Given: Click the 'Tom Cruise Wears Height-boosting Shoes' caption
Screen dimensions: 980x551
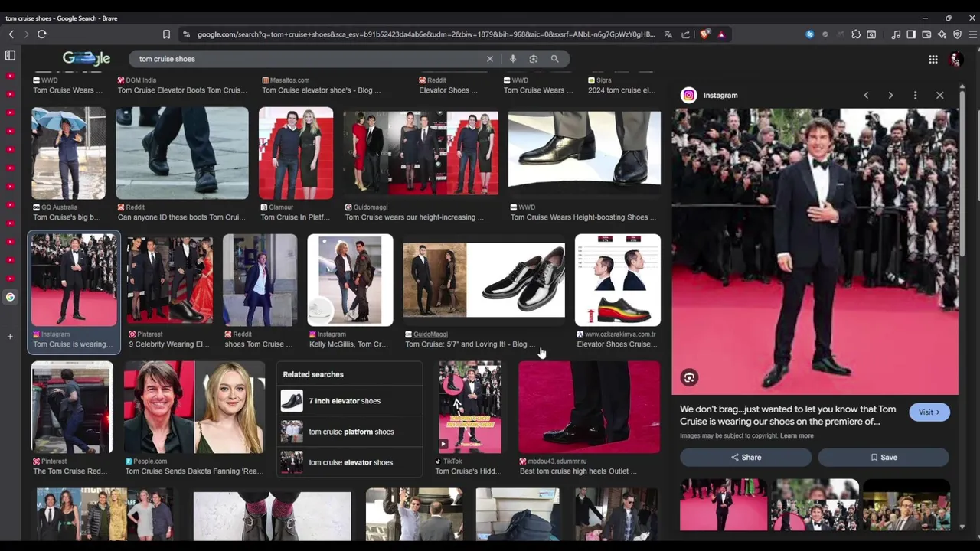Looking at the screenshot, I should 583,217.
